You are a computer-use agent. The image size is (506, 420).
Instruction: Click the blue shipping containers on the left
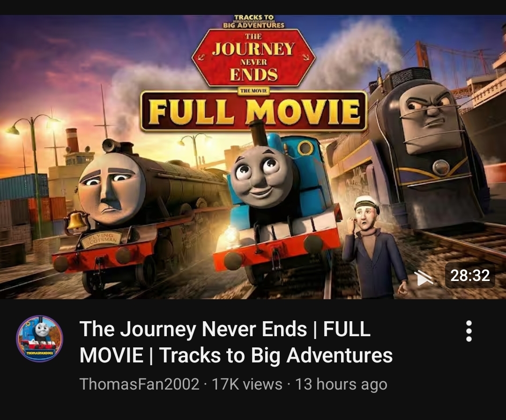pyautogui.click(x=23, y=187)
